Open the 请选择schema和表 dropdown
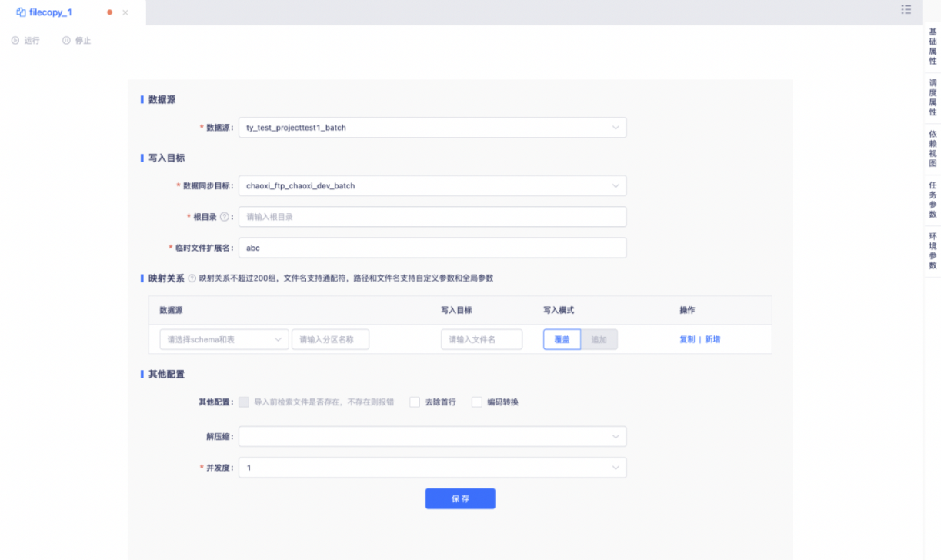The image size is (941, 560). 224,339
